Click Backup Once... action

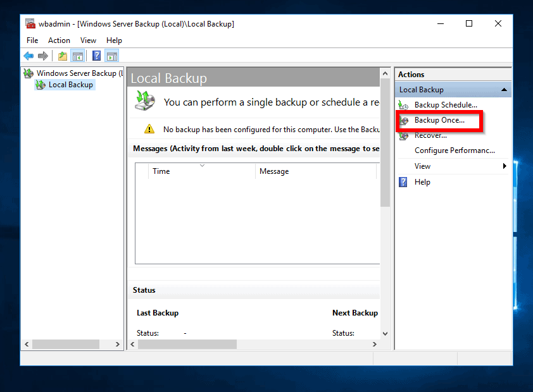pos(439,120)
